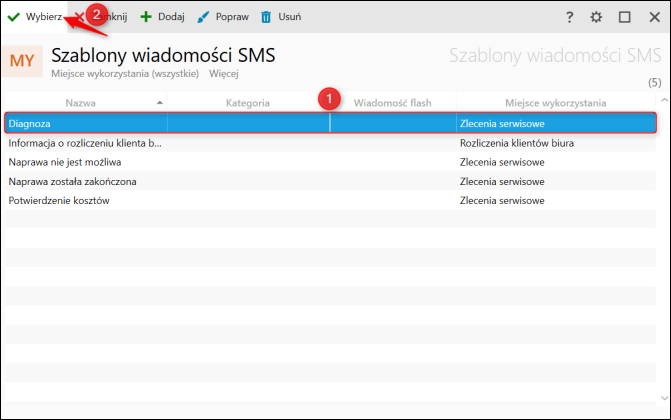The width and height of the screenshot is (671, 420).
Task: Click Zlecenia serwisowe in the Naprawa nie jest możliwa row
Action: coord(502,162)
